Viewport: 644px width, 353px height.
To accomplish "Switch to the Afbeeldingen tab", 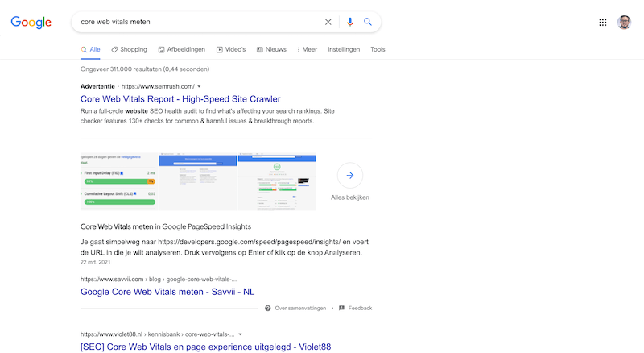I will click(x=182, y=49).
